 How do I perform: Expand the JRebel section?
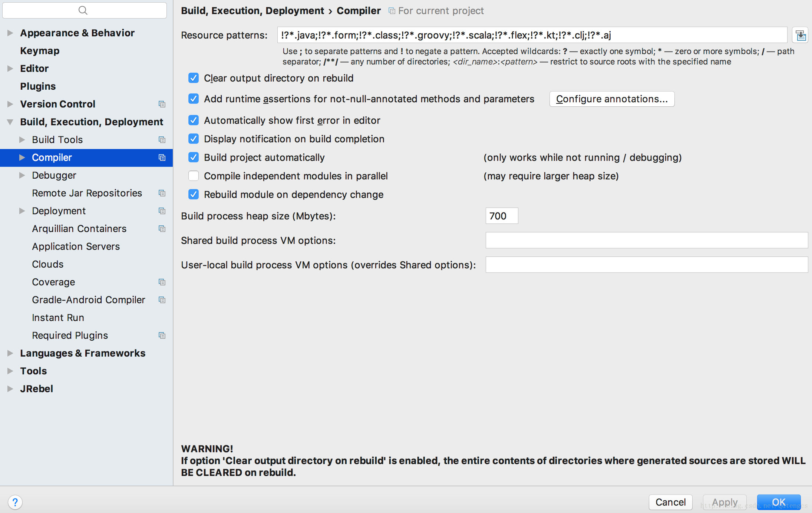[10, 389]
